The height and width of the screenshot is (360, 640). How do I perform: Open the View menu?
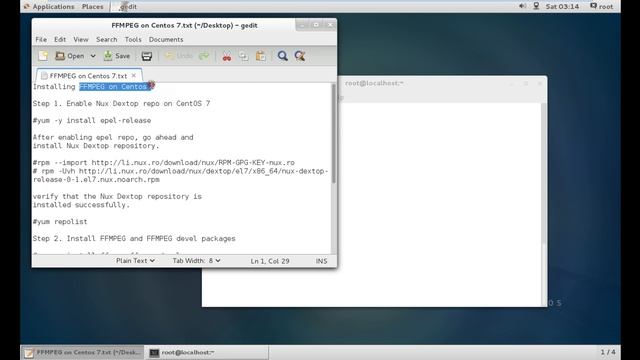(x=81, y=40)
